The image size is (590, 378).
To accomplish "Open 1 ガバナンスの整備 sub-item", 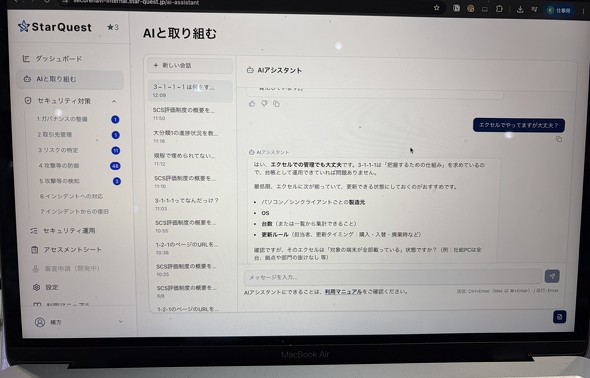I will coord(62,119).
